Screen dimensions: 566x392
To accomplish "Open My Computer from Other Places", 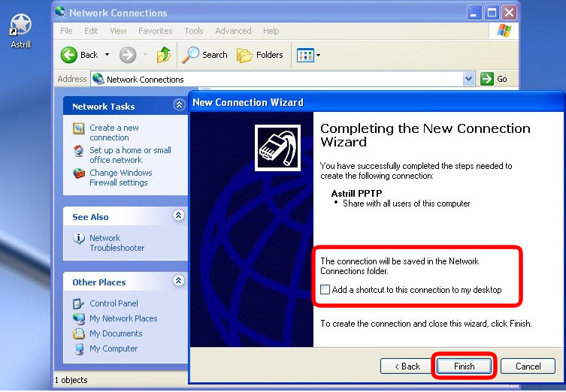I will pyautogui.click(x=79, y=348).
